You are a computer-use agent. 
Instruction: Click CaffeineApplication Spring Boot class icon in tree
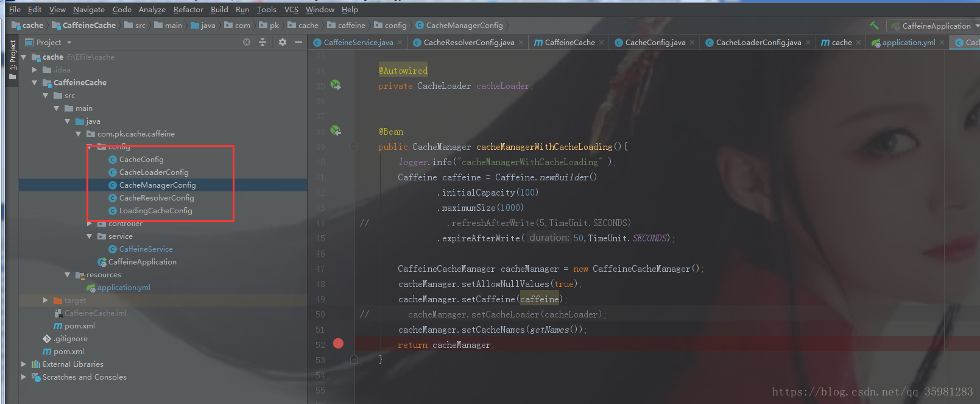pos(102,262)
